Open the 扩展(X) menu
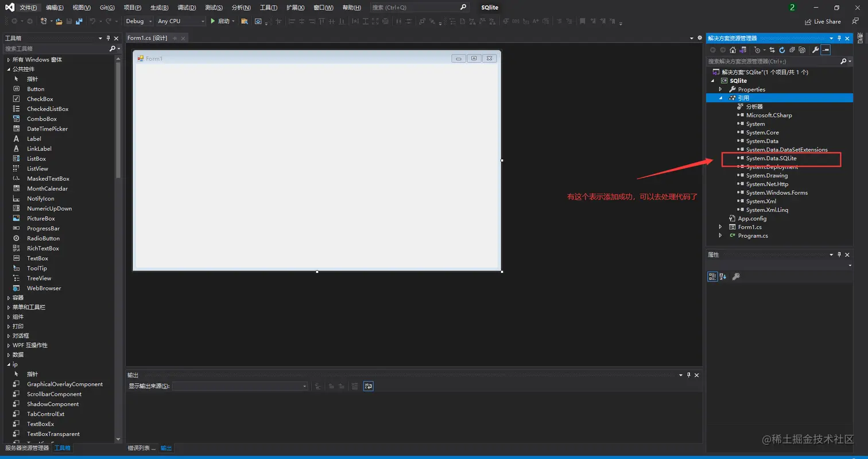This screenshot has width=868, height=459. coord(295,7)
